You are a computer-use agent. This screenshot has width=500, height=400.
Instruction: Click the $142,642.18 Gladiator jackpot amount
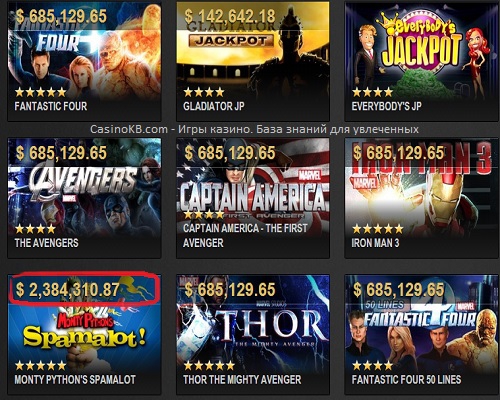coord(230,16)
